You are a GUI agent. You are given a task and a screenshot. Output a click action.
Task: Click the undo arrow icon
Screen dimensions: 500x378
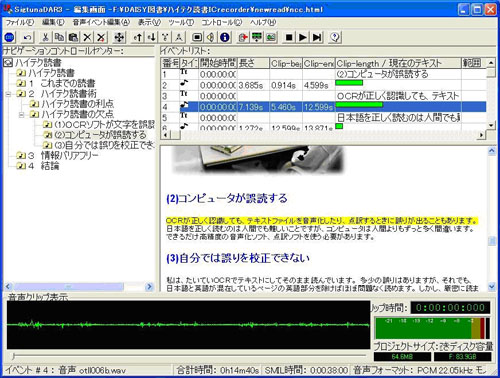click(x=27, y=37)
